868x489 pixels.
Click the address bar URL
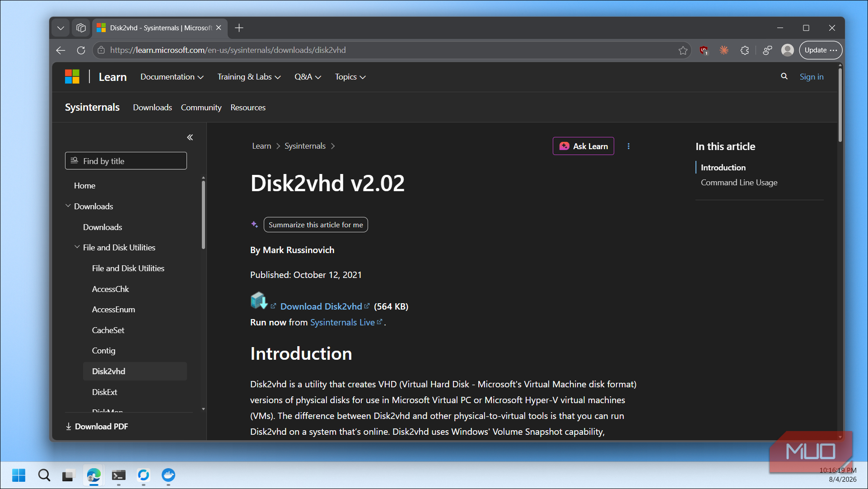(228, 50)
